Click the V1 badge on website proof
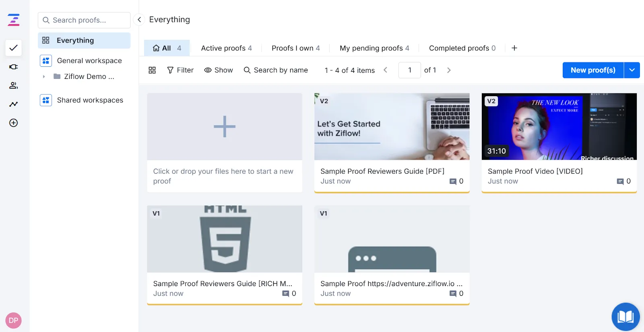 click(324, 213)
